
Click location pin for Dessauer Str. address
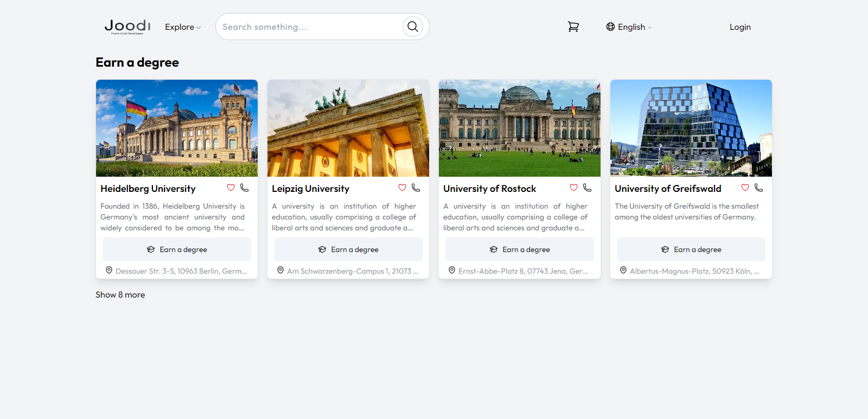coord(109,270)
